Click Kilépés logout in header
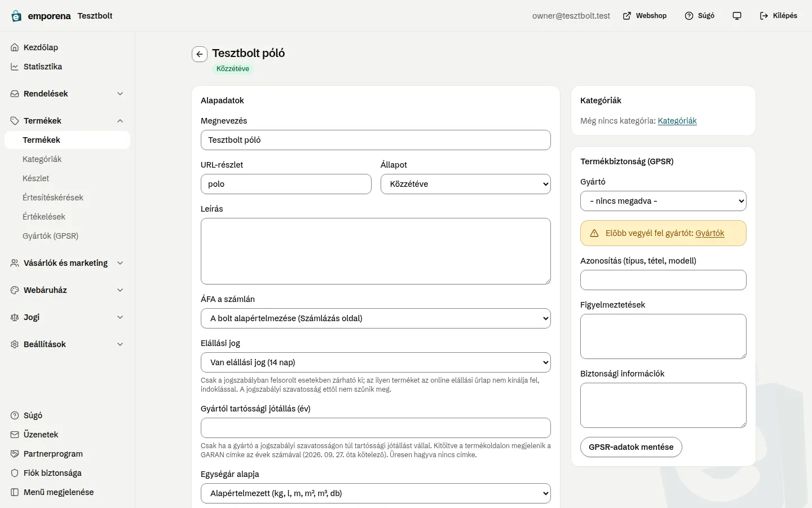This screenshot has height=508, width=812. tap(778, 16)
